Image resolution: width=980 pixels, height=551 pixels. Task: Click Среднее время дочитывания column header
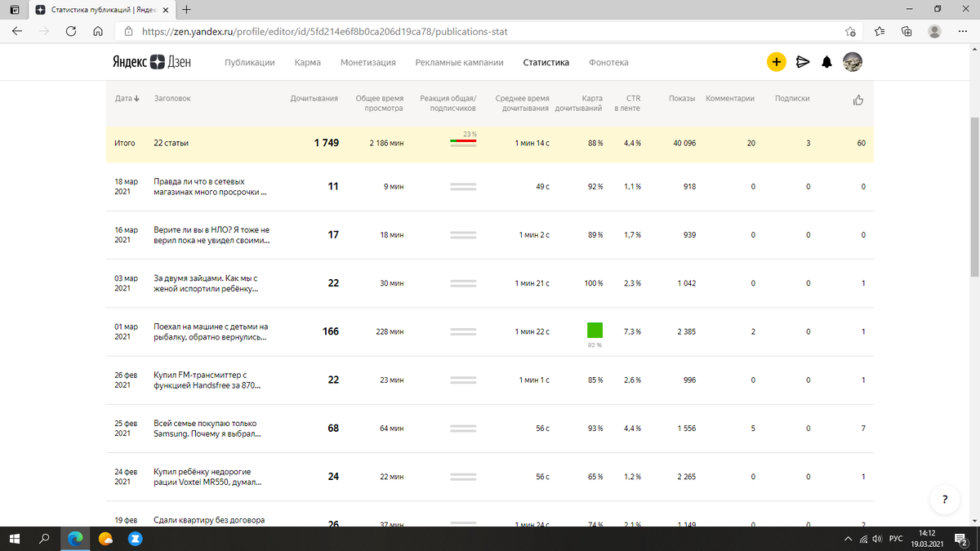pyautogui.click(x=523, y=103)
